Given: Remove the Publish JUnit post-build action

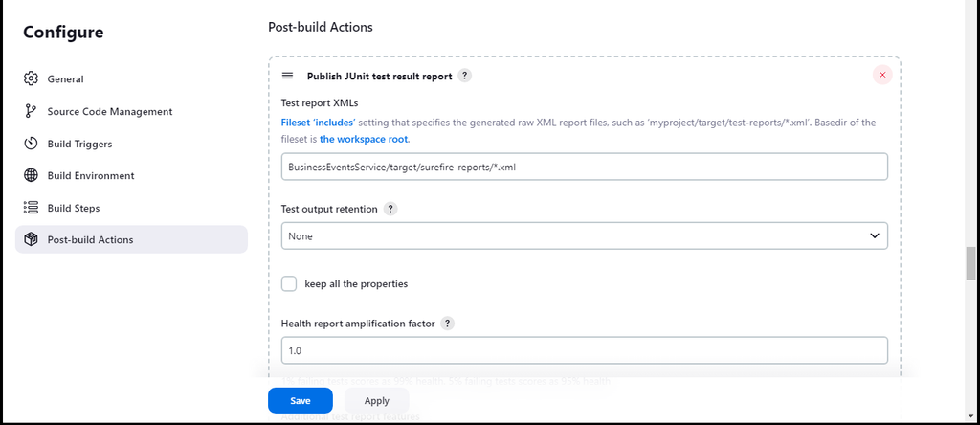Looking at the screenshot, I should pyautogui.click(x=881, y=75).
